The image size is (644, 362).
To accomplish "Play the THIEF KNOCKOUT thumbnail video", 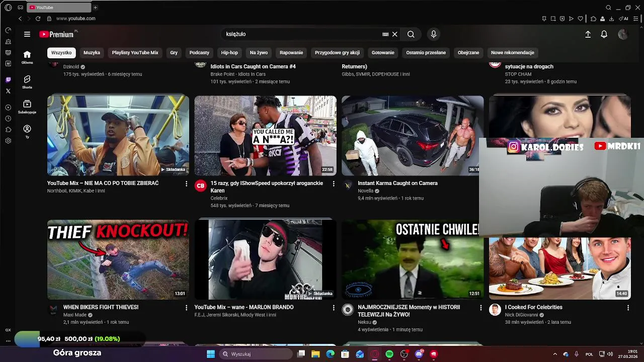I will coord(118,259).
